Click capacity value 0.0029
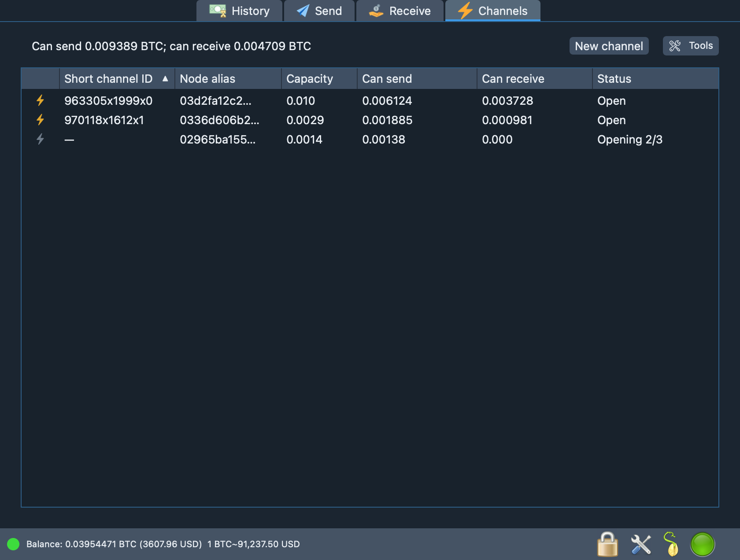 [305, 120]
